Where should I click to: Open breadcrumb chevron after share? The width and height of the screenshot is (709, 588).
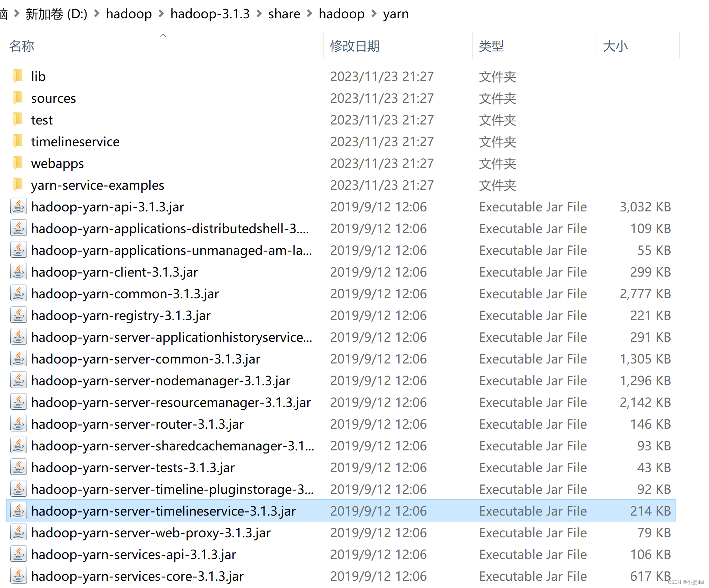(x=309, y=14)
